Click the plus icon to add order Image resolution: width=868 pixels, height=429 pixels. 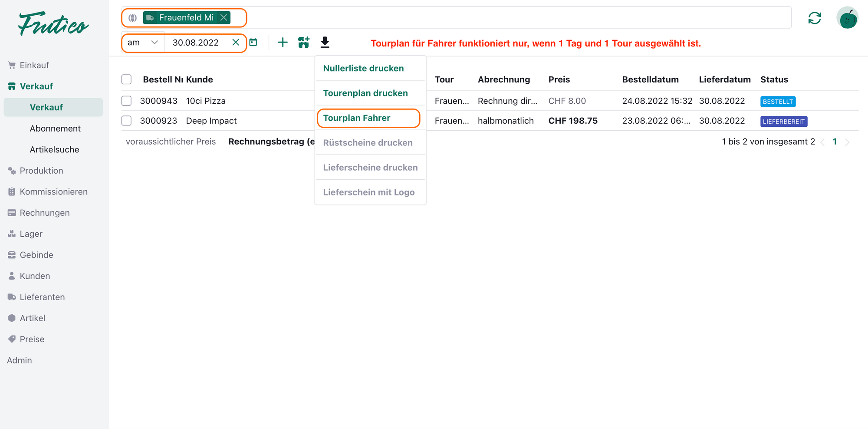tap(283, 43)
